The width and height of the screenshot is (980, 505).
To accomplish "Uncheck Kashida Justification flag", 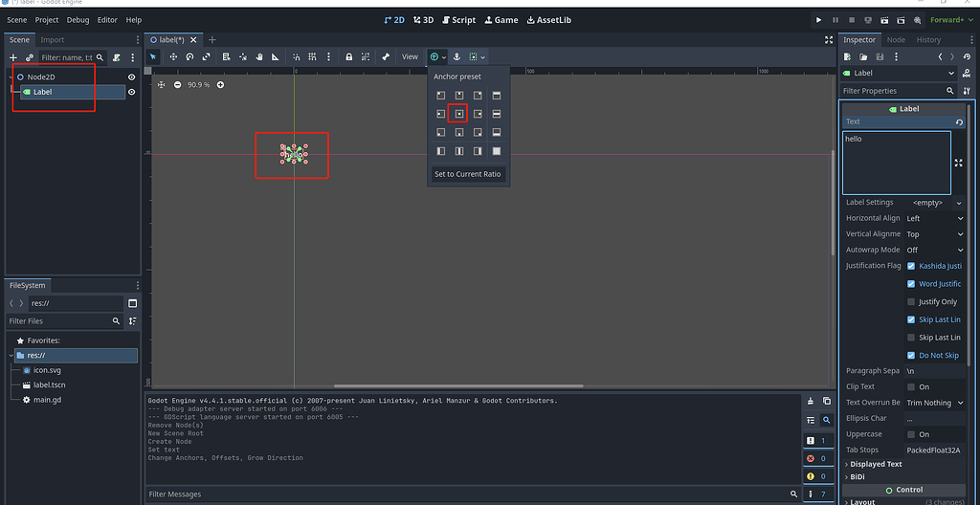I will coord(911,266).
